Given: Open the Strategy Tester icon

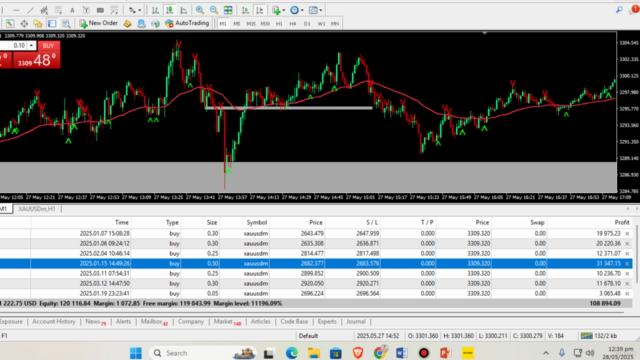Looking at the screenshot, I should click(66, 24).
